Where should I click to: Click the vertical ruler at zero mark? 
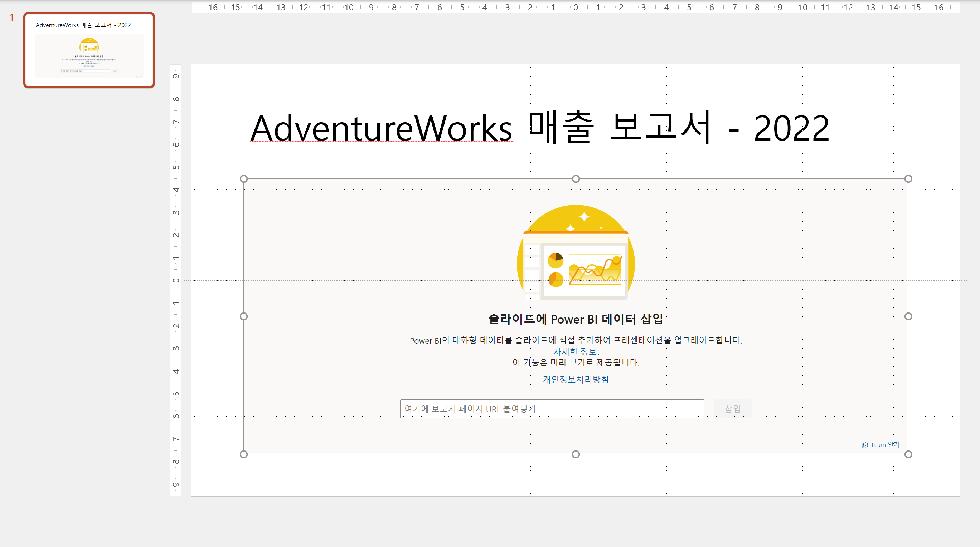176,281
